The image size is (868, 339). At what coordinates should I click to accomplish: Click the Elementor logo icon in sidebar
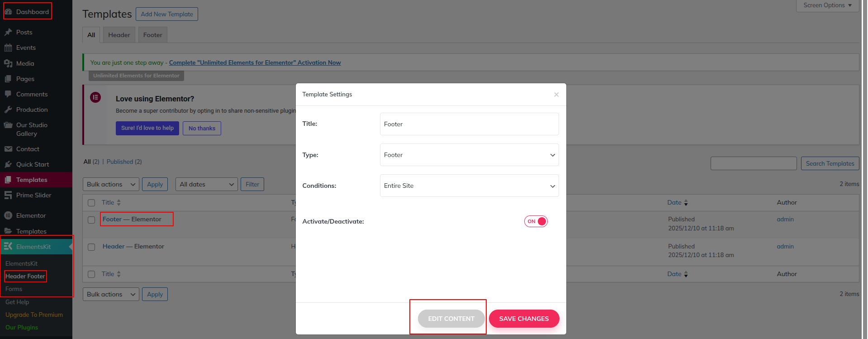pos(8,215)
